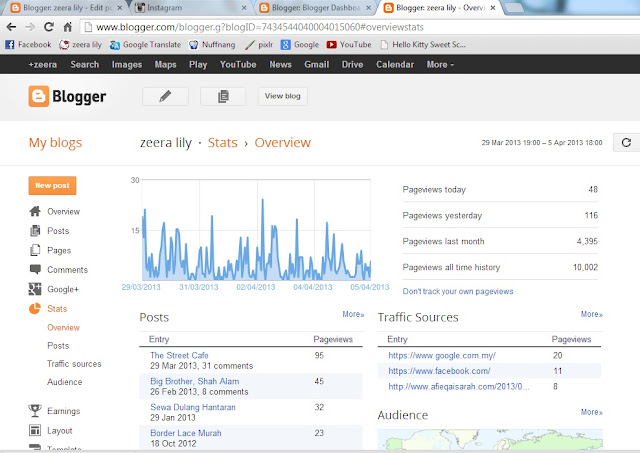Screen dimensions: 640x453
Task: Open Search in Google bar
Action: [84, 64]
